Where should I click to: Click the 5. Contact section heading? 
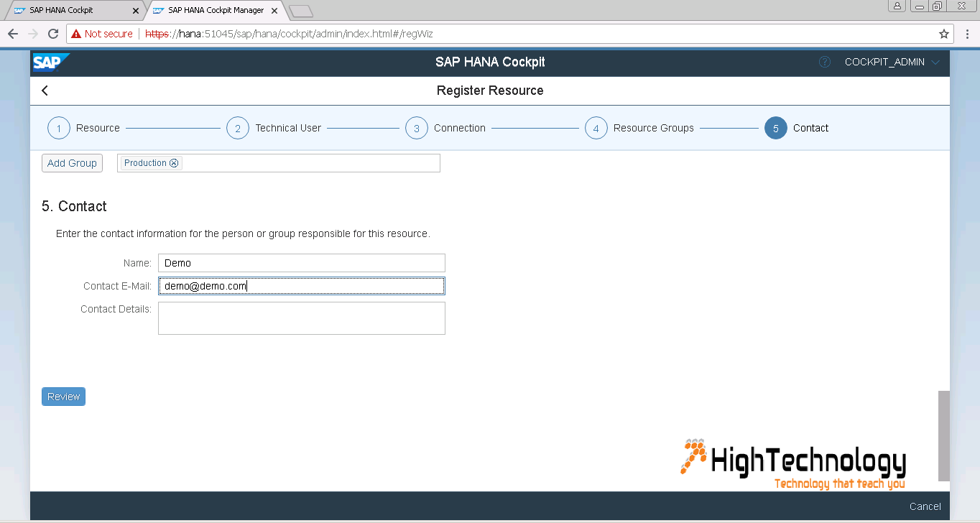click(74, 206)
